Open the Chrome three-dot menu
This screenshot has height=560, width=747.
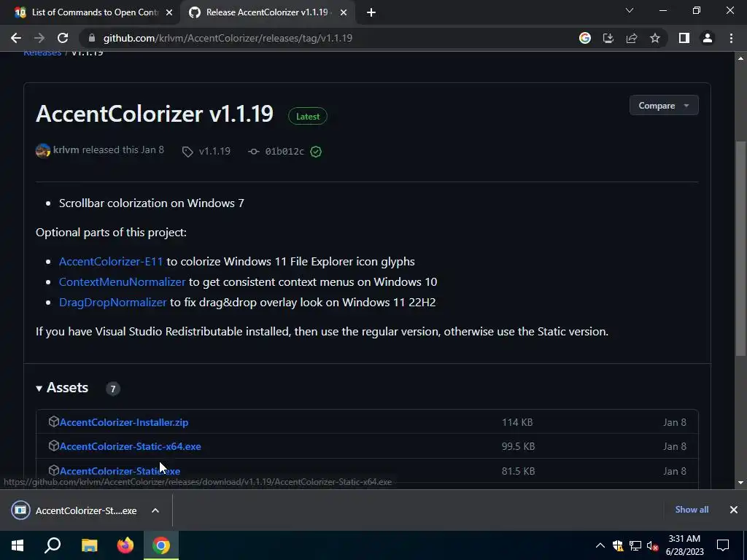[731, 38]
